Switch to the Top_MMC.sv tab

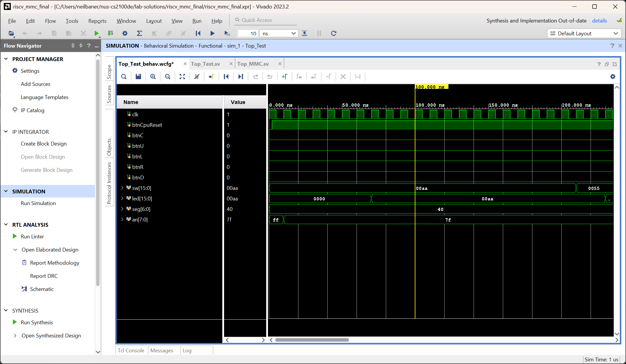253,64
